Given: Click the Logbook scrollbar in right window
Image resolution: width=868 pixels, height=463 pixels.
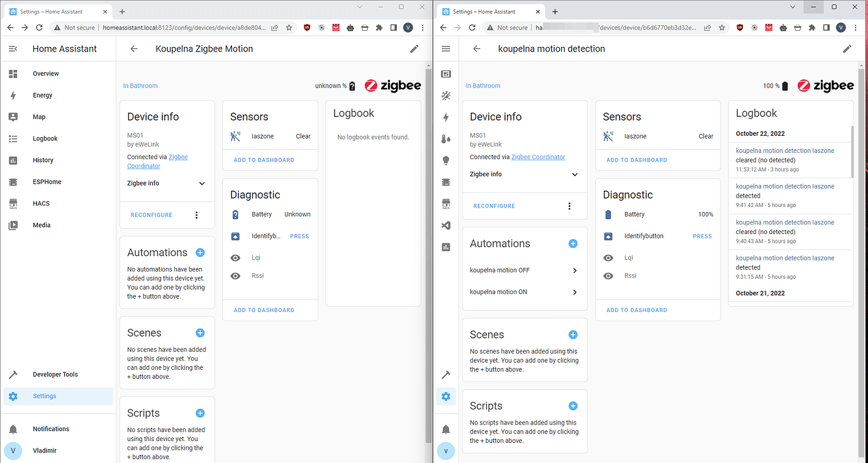Looking at the screenshot, I should [x=852, y=152].
